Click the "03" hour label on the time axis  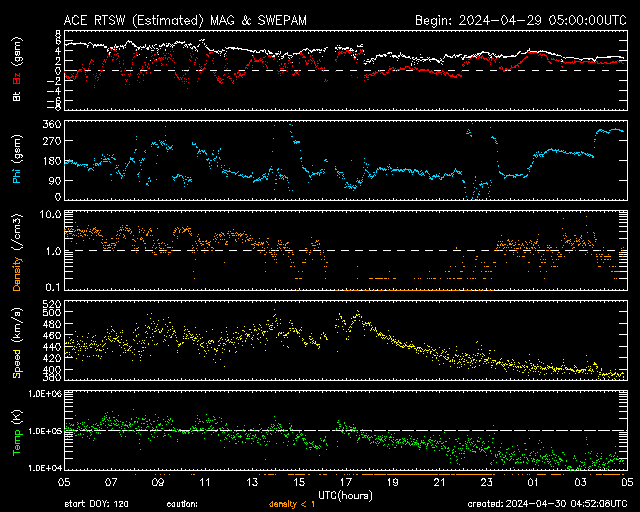(x=580, y=483)
